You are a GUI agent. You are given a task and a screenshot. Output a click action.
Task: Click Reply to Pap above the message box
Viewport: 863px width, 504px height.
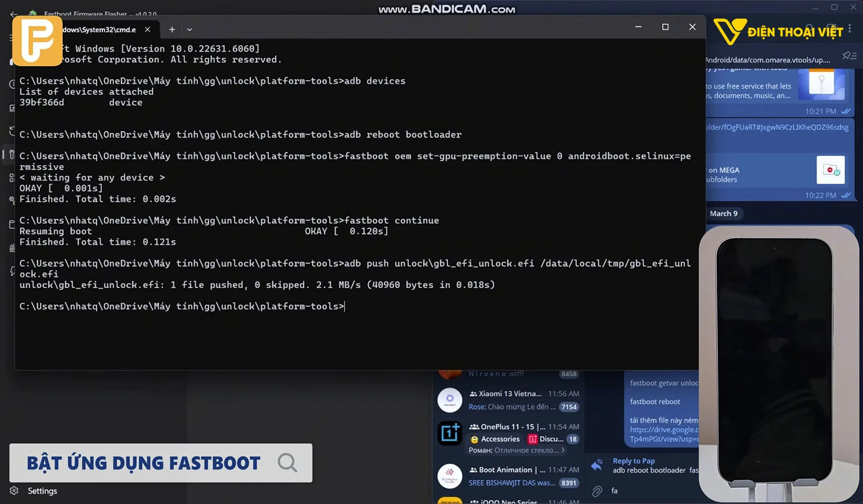pos(633,460)
